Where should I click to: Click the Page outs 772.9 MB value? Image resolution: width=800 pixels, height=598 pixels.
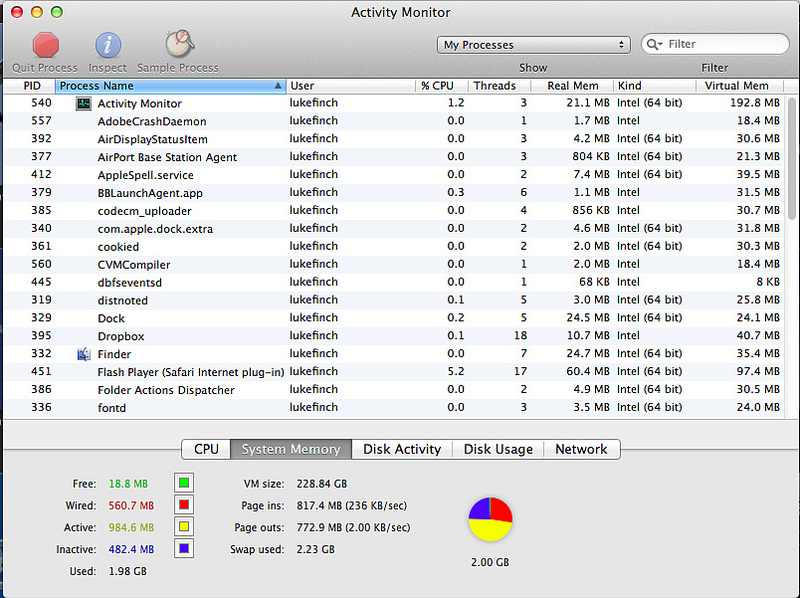353,527
